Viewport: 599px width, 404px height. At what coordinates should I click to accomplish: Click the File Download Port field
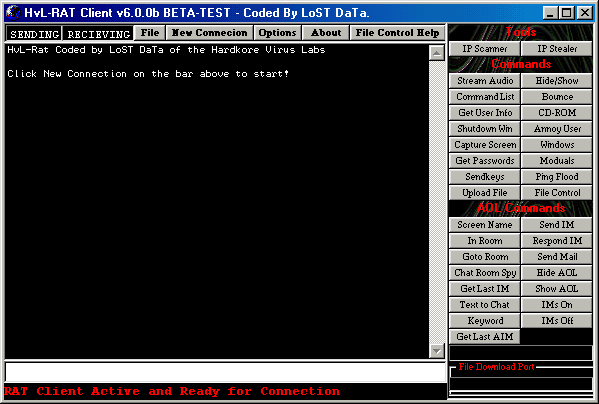pyautogui.click(x=521, y=384)
